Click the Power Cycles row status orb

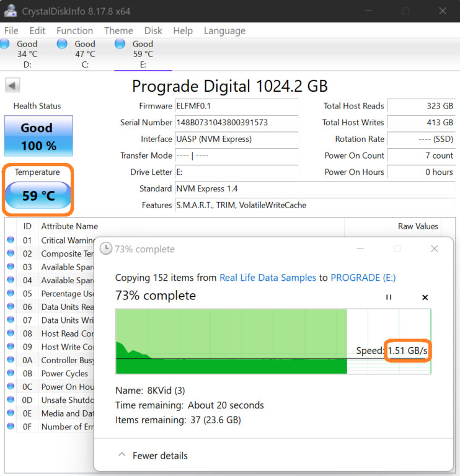pos(11,374)
